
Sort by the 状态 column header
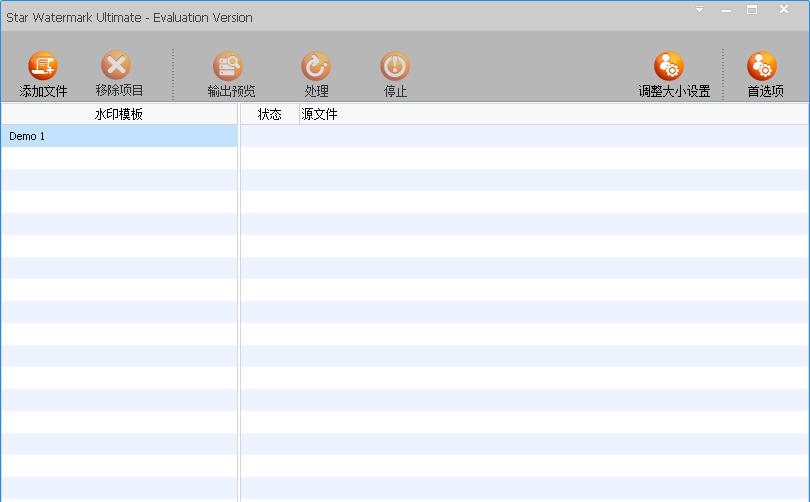point(269,114)
